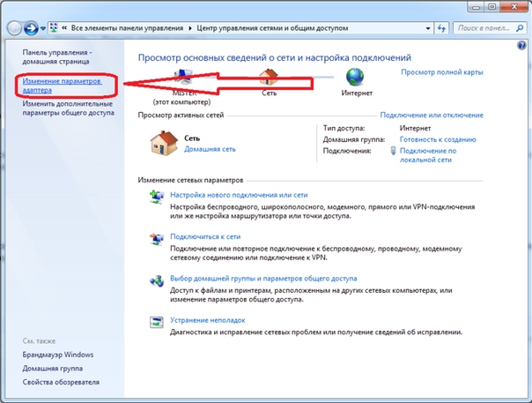This screenshot has height=403, width=532.
Task: Open Изменение параметров адаптера link
Action: 62,86
